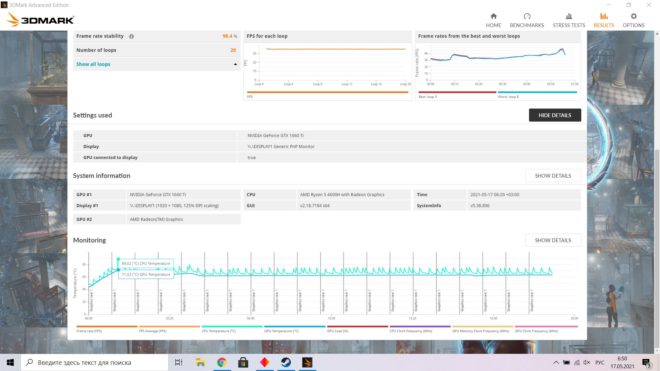The height and width of the screenshot is (371, 660).
Task: Toggle Frame rate (FPS) monitoring legend
Action: 106,328
